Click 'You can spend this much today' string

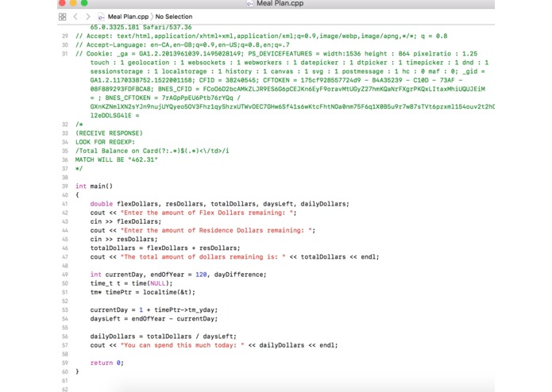click(183, 345)
